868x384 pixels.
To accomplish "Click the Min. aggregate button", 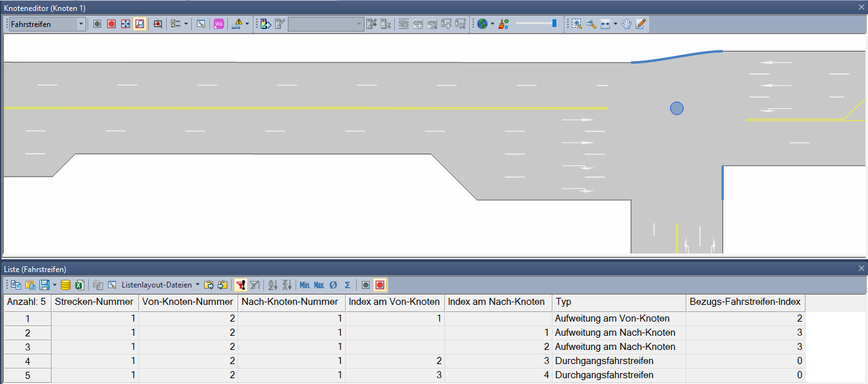I will [305, 285].
